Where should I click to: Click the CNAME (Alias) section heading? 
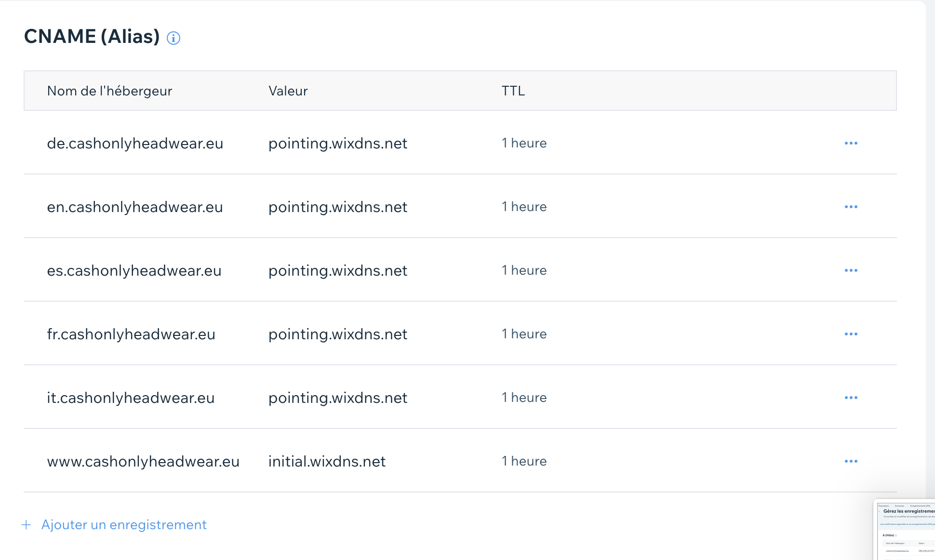(x=92, y=37)
